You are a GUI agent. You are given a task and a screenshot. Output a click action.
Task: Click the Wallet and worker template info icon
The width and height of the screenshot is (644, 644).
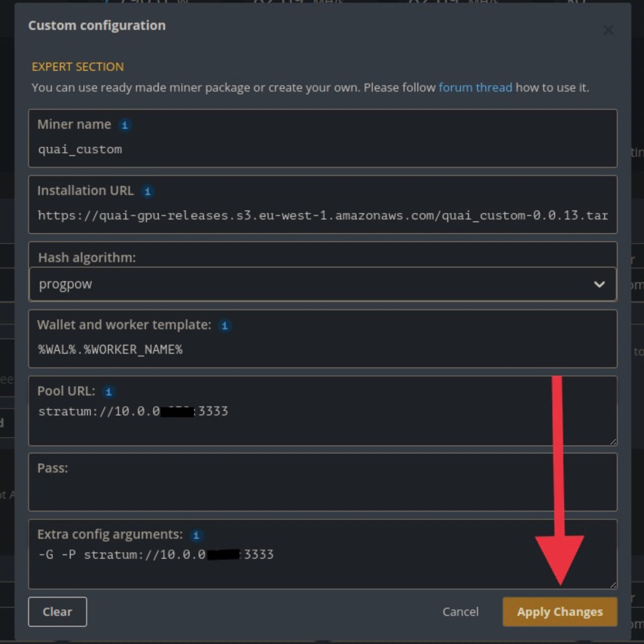point(224,325)
